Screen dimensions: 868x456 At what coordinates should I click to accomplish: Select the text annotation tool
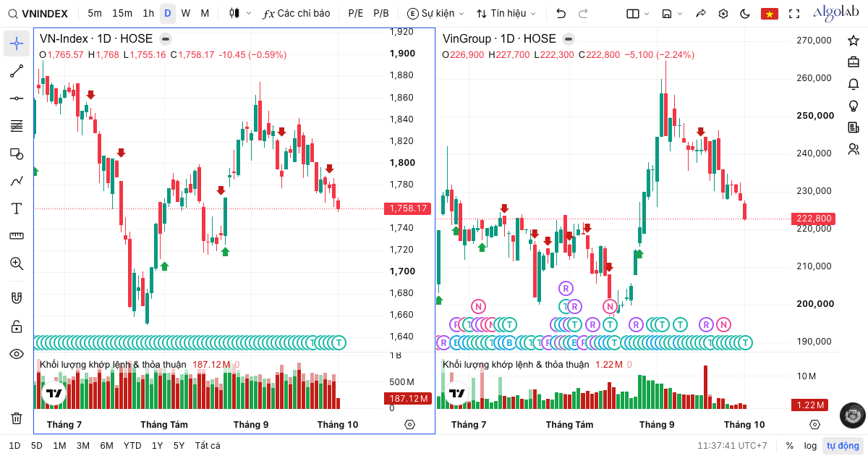pyautogui.click(x=17, y=208)
